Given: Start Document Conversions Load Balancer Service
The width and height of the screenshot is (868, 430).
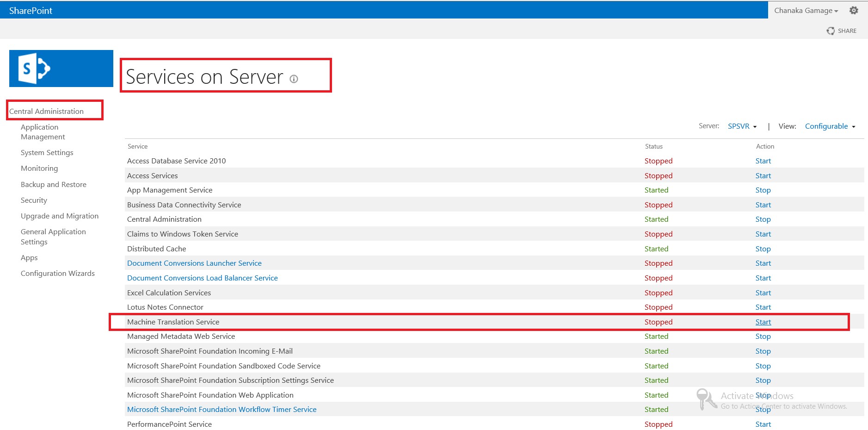Looking at the screenshot, I should (x=763, y=278).
